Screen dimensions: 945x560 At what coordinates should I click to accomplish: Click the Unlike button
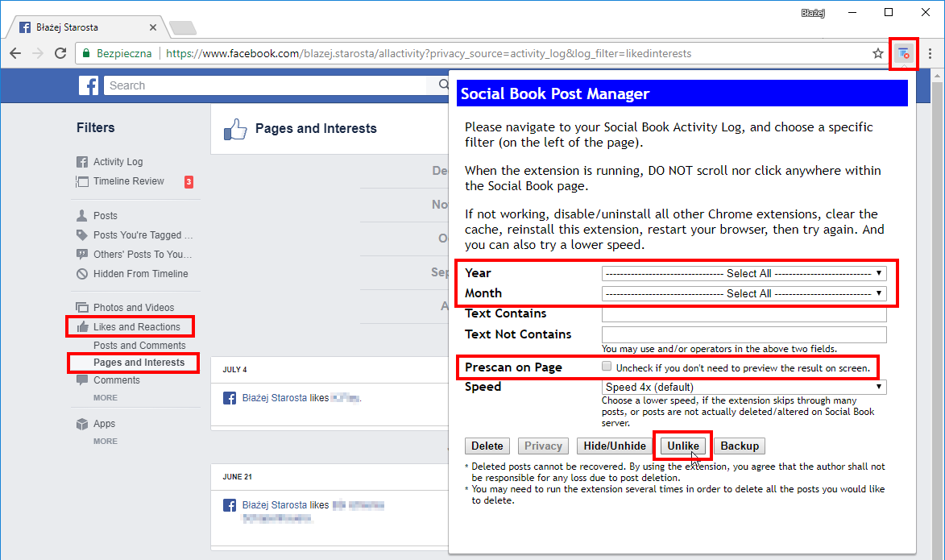click(x=683, y=446)
